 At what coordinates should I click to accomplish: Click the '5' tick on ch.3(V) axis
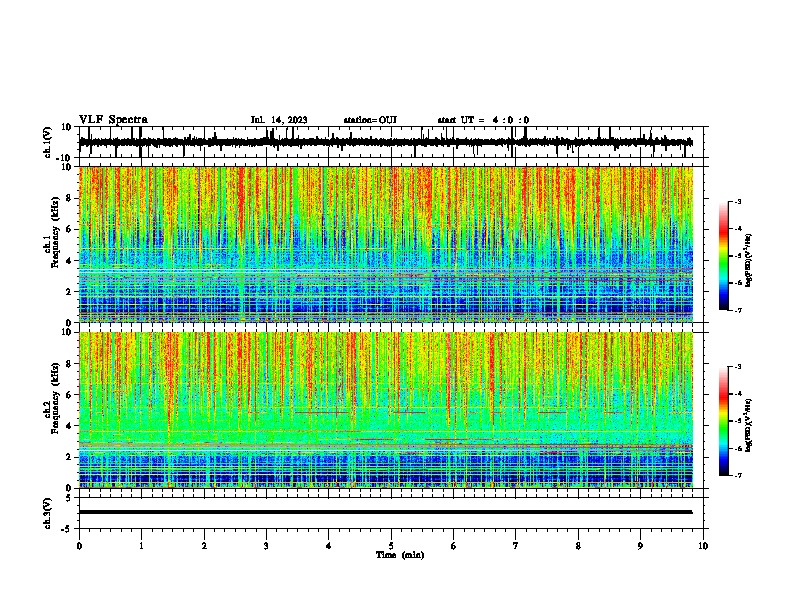coord(69,498)
